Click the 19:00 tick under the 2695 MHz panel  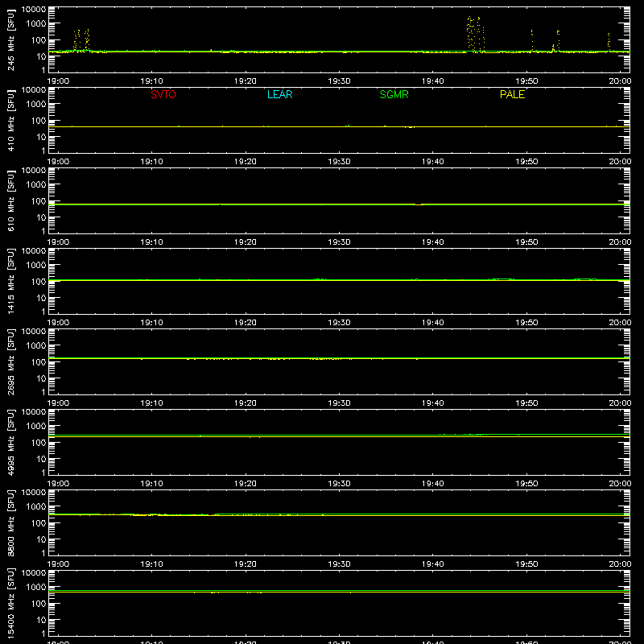click(x=58, y=403)
